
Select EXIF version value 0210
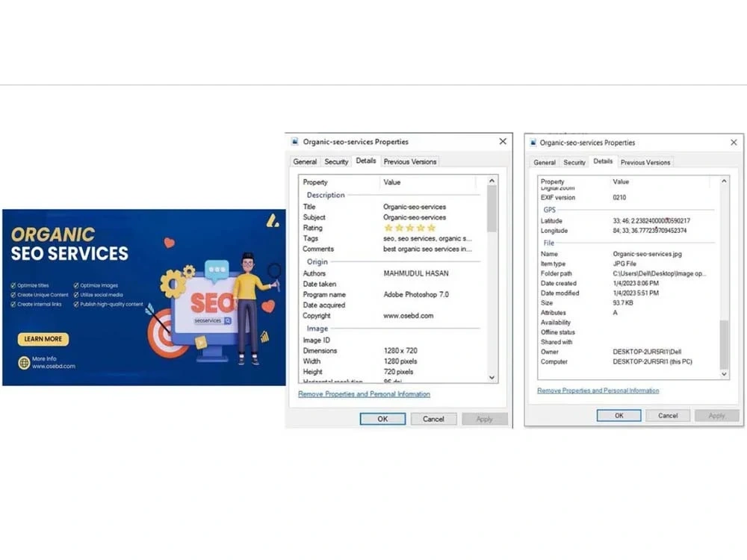coord(619,197)
